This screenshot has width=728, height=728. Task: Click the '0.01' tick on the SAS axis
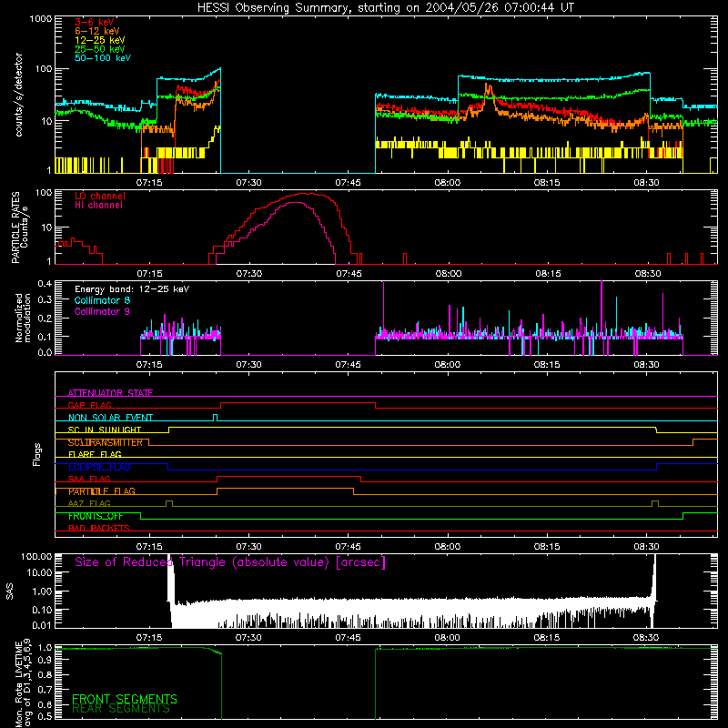[42, 625]
